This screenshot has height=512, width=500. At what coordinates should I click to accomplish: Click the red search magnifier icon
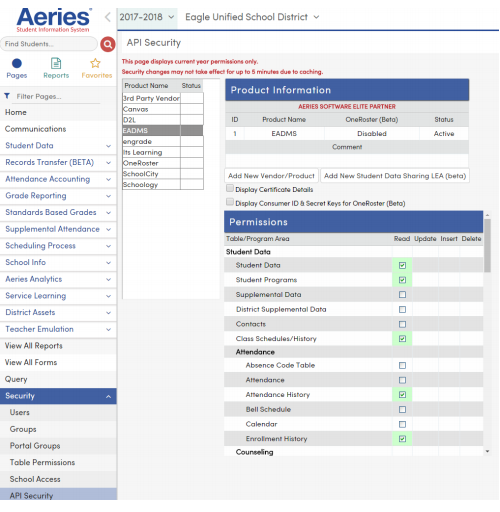[108, 44]
